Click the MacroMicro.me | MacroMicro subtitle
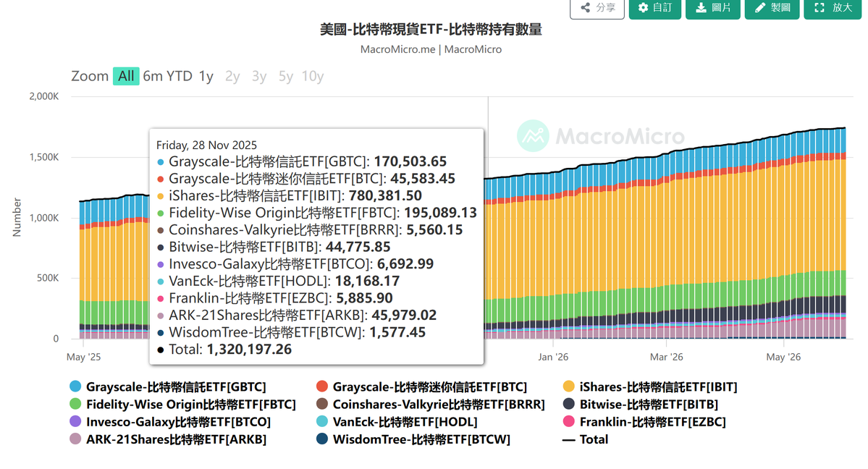 coord(431,49)
